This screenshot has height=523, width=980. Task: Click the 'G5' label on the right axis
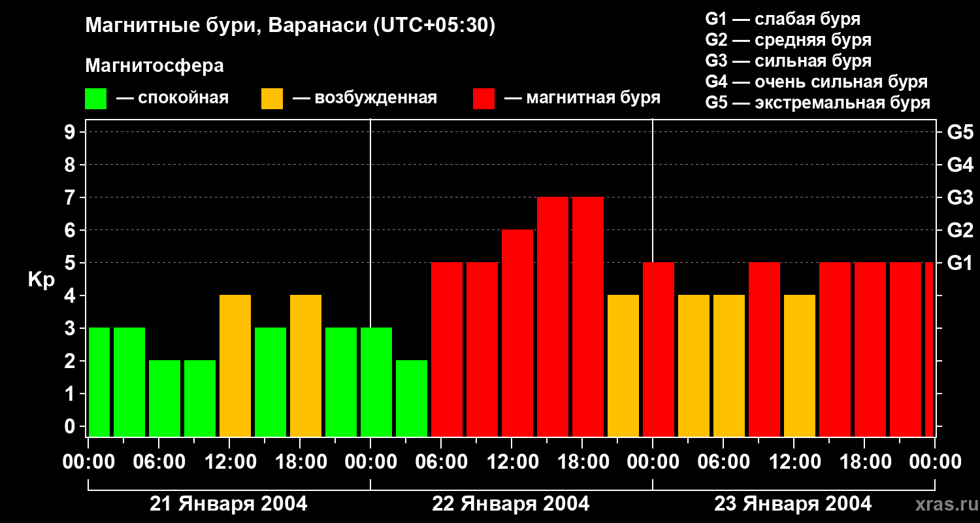coord(960,132)
